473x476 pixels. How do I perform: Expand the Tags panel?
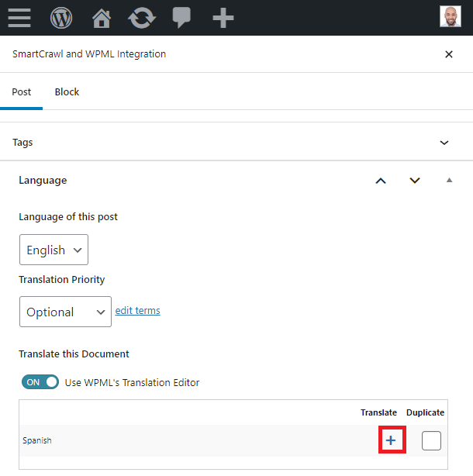tap(236, 143)
